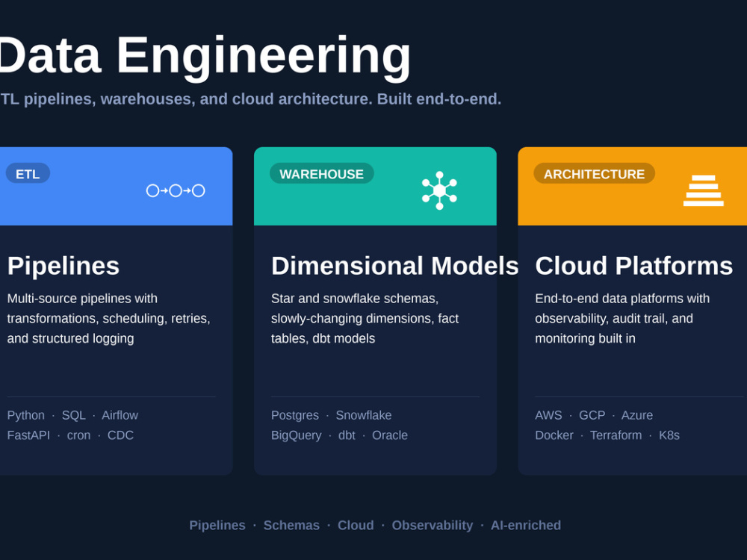The height and width of the screenshot is (560, 747).
Task: Click the Docker tag
Action: click(x=554, y=435)
